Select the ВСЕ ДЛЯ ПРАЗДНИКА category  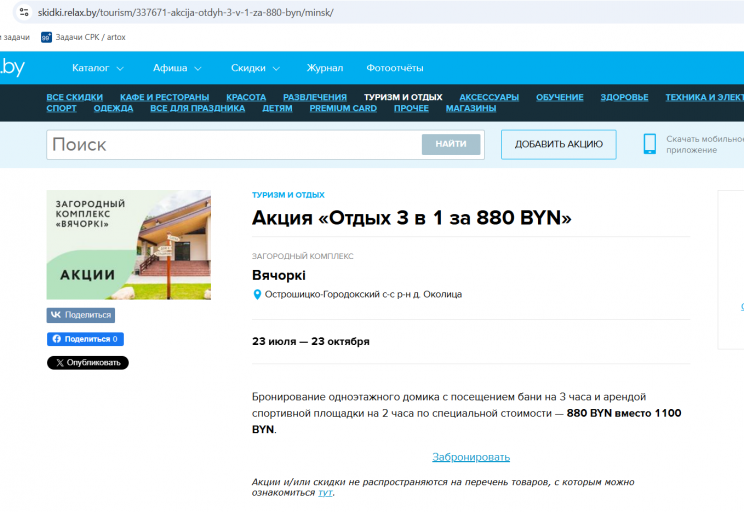(198, 108)
